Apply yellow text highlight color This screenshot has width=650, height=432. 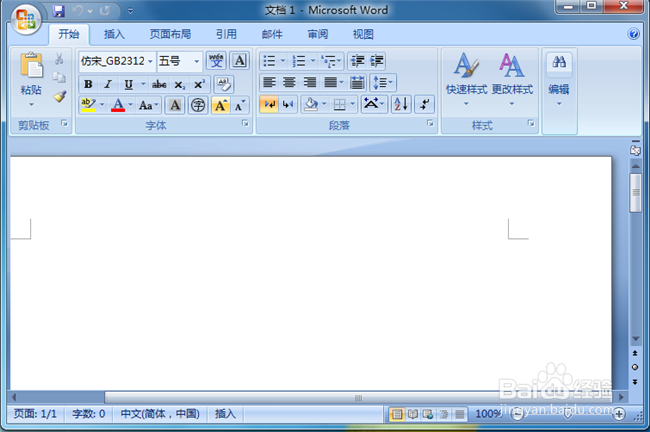point(88,104)
